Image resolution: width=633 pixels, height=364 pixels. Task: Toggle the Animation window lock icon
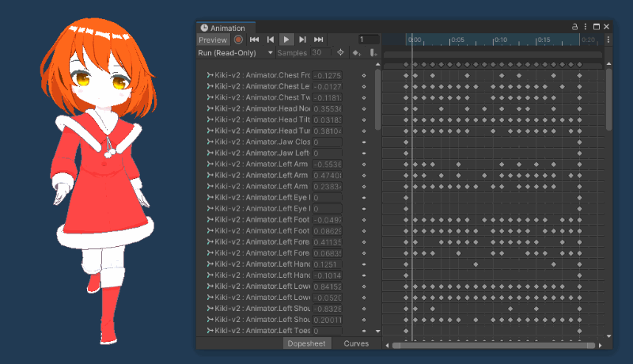coord(574,27)
